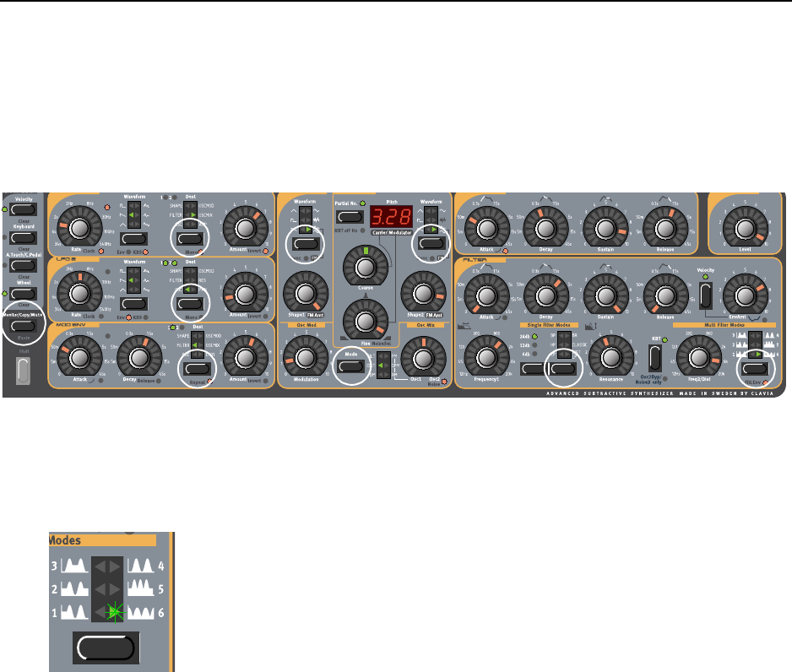Viewport: 792px width, 672px height.
Task: Click the LFO 2 Rate knob
Action: point(79,293)
